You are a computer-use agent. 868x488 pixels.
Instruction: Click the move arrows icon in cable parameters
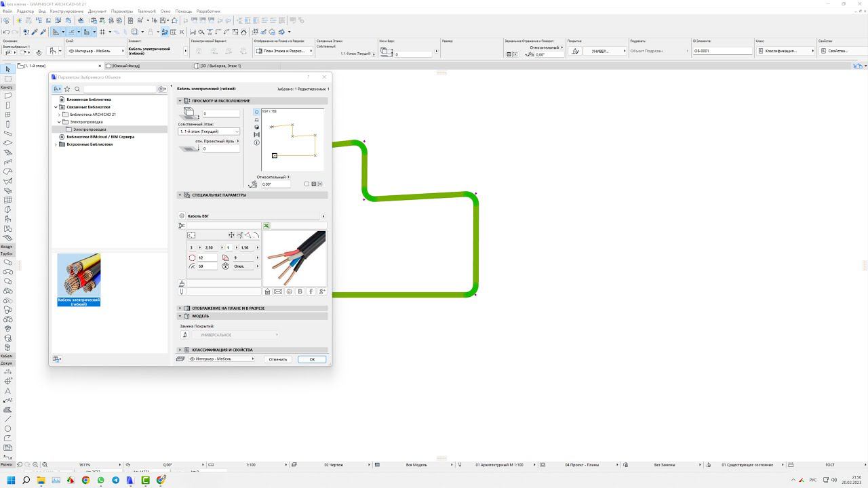[231, 235]
